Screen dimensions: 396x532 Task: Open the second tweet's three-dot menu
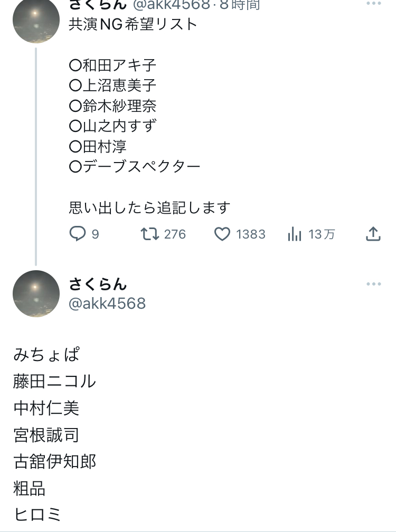[374, 284]
